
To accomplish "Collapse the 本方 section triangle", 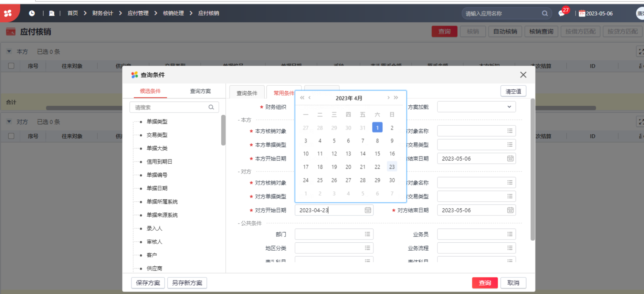I will [x=9, y=51].
